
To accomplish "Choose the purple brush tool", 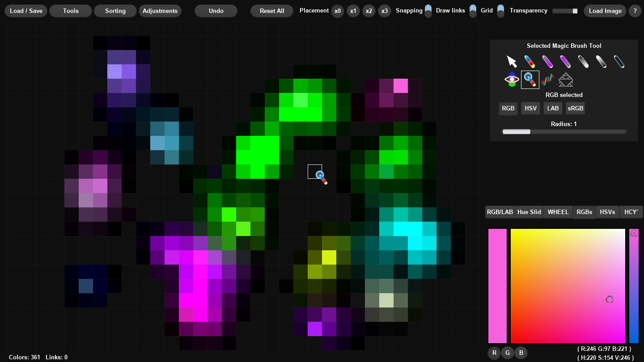I will pos(548,61).
